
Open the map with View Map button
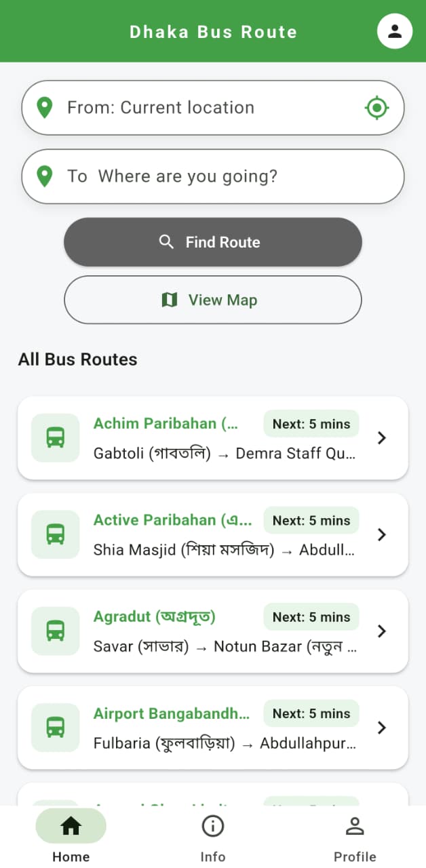(x=213, y=300)
